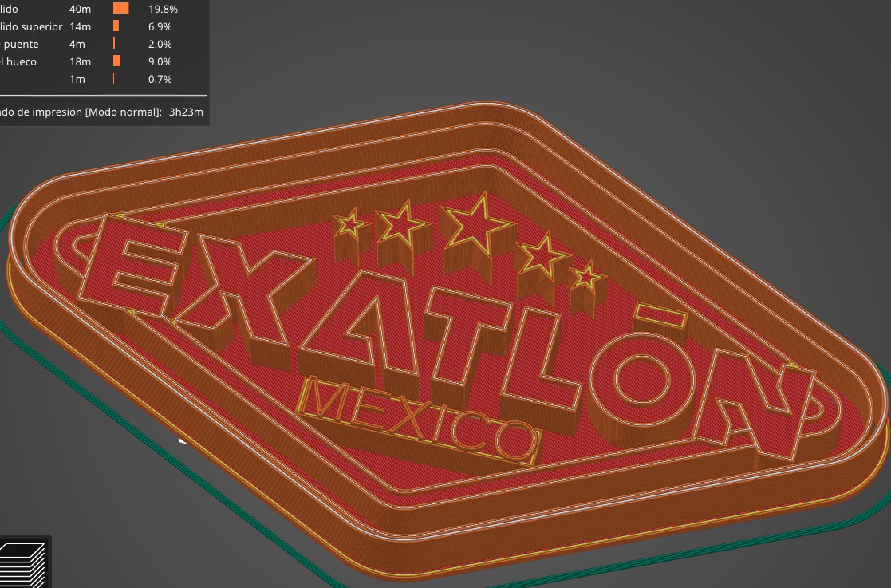891x588 pixels.
Task: Click the 40m time value
Action: click(x=80, y=9)
